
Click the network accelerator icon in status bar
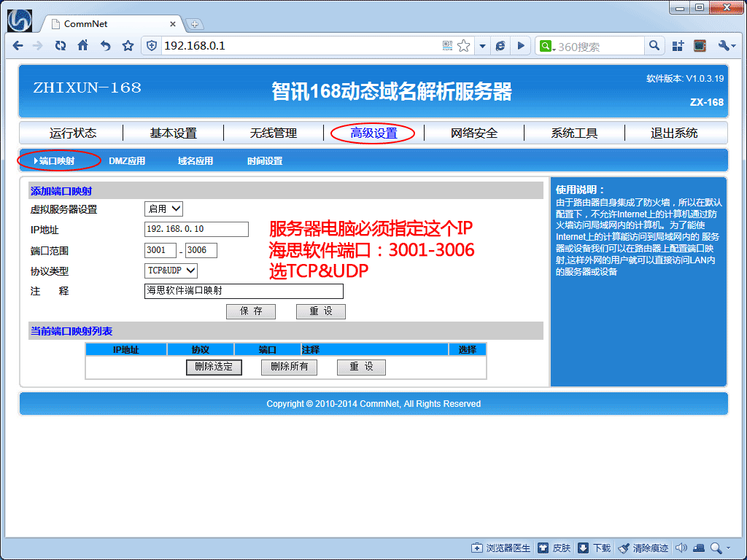[x=698, y=548]
